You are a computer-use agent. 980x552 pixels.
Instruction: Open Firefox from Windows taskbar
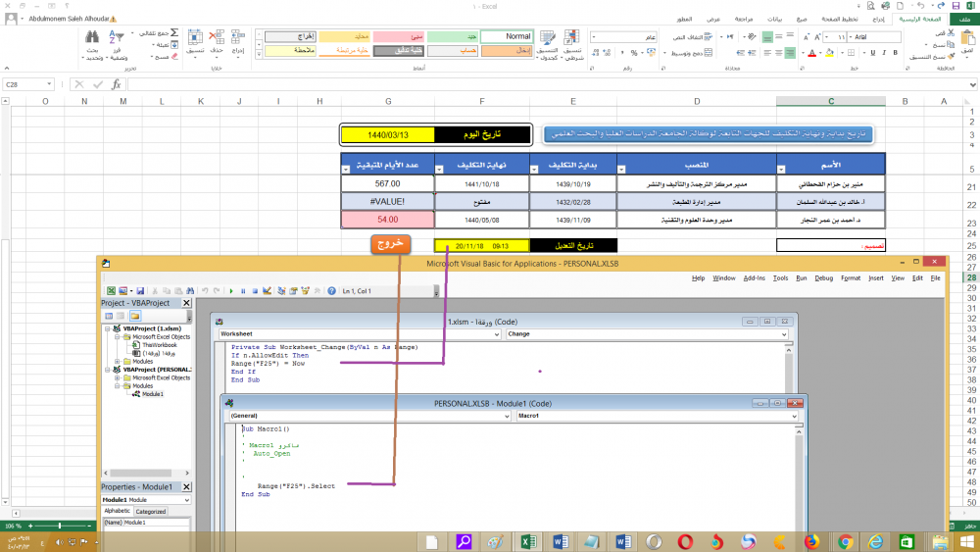point(811,541)
